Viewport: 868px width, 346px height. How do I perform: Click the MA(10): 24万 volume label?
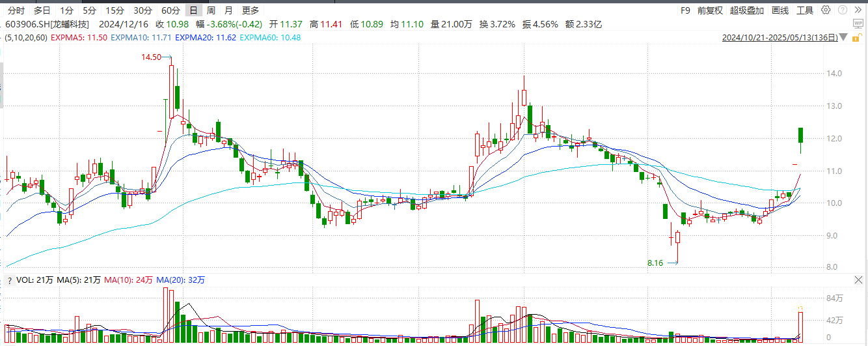tap(128, 280)
